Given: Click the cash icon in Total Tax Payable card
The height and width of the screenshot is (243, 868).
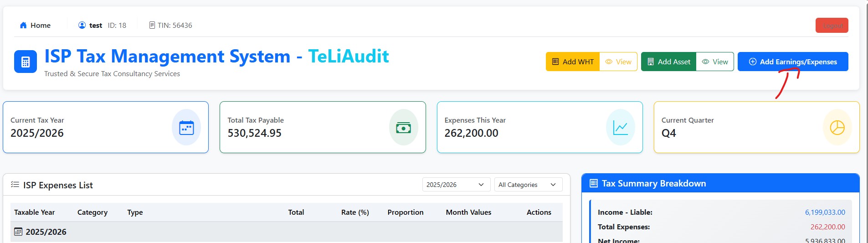Looking at the screenshot, I should click(x=403, y=128).
